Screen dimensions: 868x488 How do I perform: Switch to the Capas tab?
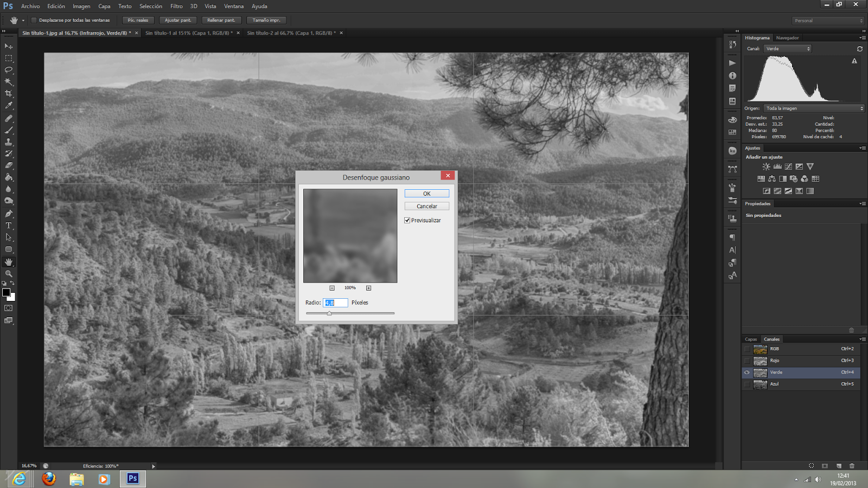tap(751, 339)
